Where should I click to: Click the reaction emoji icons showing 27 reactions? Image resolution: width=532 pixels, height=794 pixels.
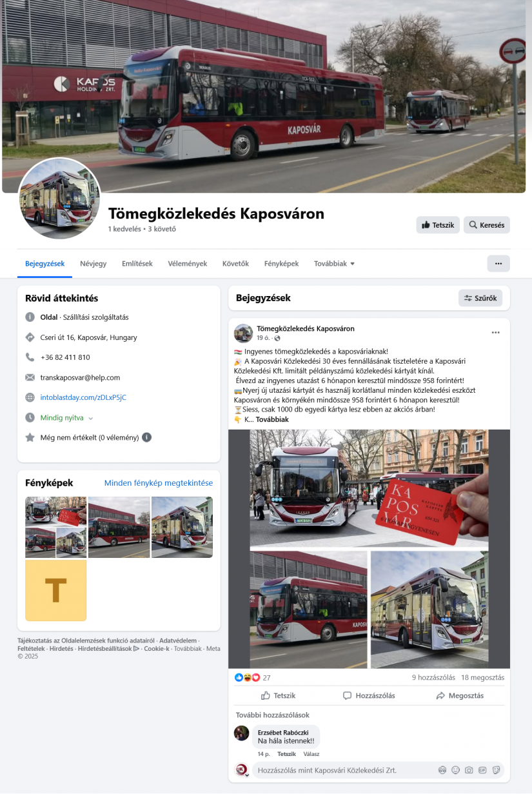pos(248,678)
